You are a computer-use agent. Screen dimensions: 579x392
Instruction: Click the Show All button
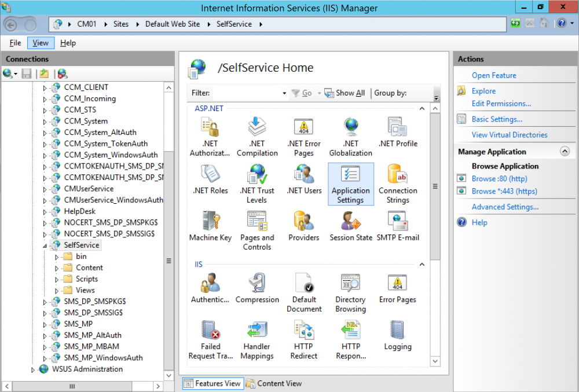(345, 93)
